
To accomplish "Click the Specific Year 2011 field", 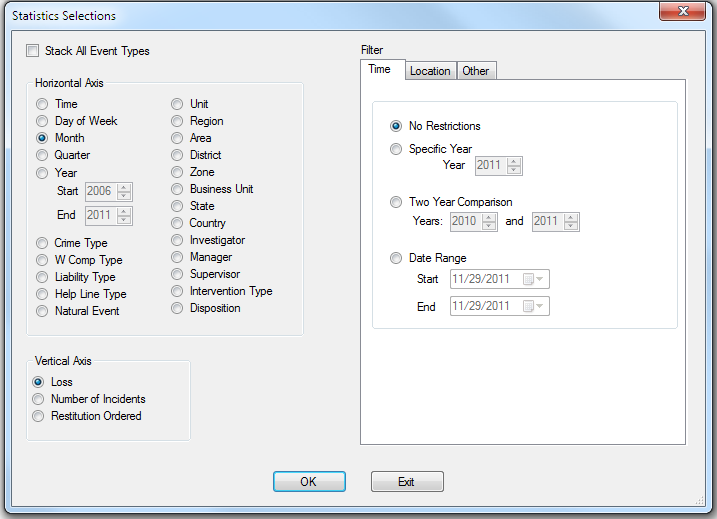I will point(499,166).
